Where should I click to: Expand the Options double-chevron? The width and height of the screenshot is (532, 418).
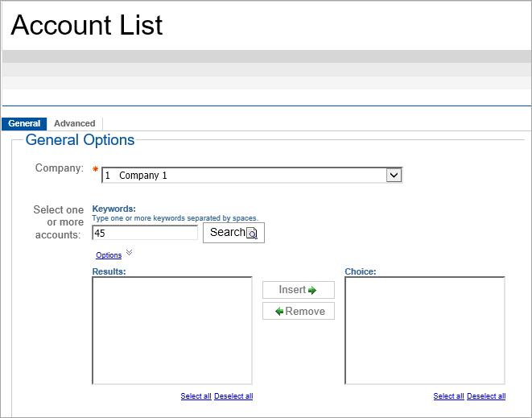130,253
